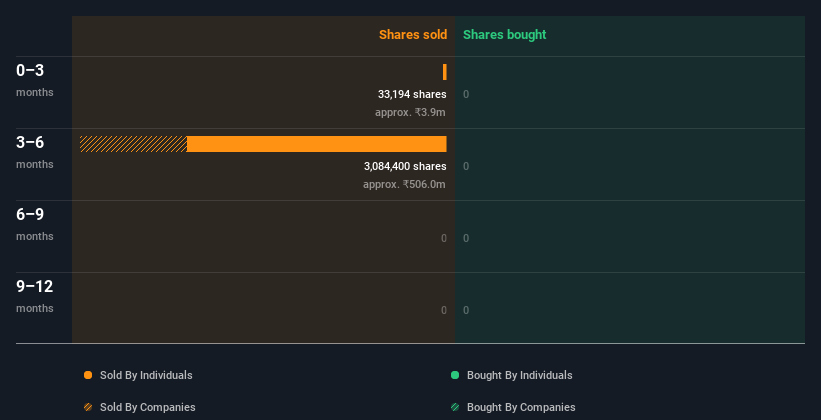
Task: Click the solid orange bar in 3–6 months
Action: [x=317, y=144]
